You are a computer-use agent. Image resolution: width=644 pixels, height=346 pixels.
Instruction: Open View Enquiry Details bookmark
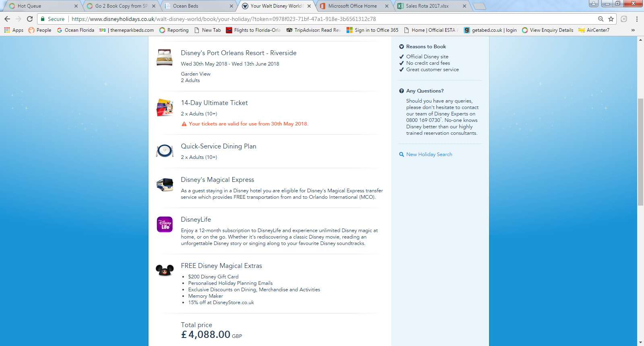(547, 30)
